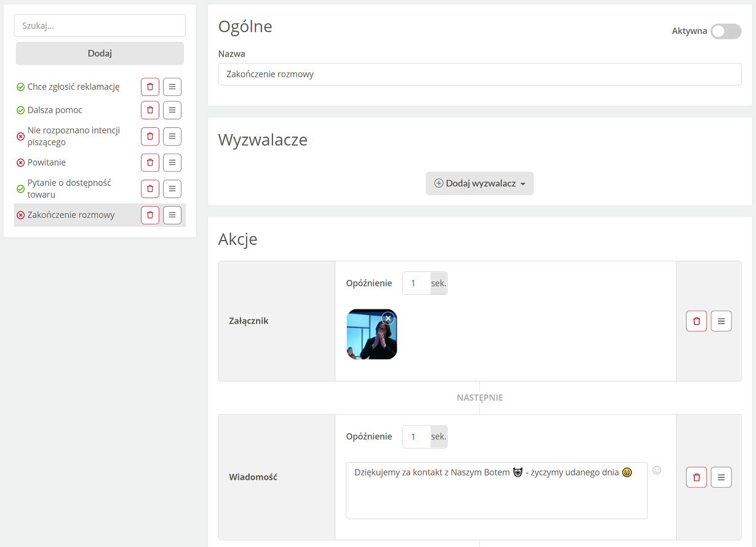The width and height of the screenshot is (756, 547).
Task: Click reorder handle of Załącznik action
Action: click(722, 321)
